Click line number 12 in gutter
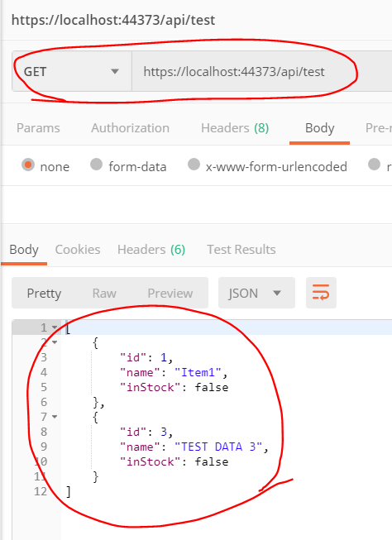 point(41,491)
